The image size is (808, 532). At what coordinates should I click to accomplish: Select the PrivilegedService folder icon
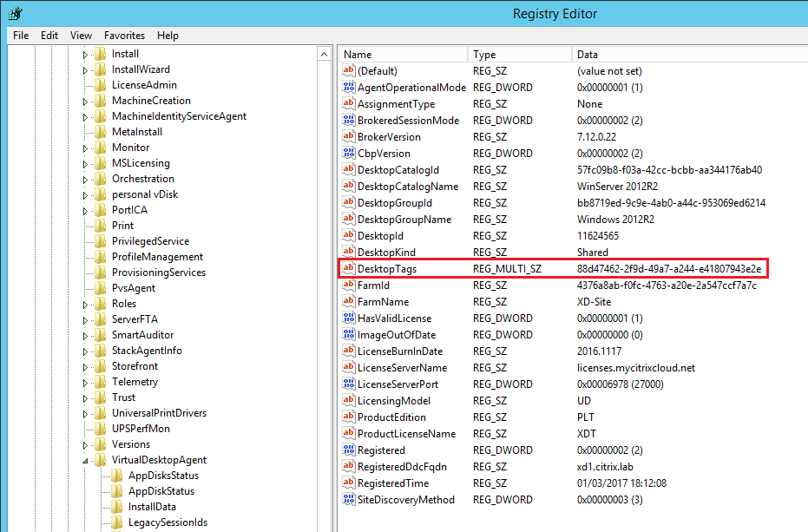point(101,241)
